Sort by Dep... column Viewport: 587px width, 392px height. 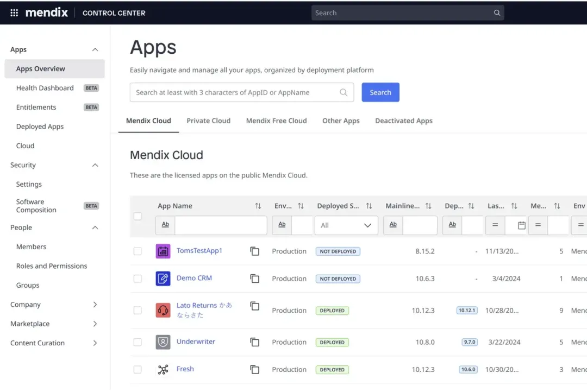[x=471, y=206]
